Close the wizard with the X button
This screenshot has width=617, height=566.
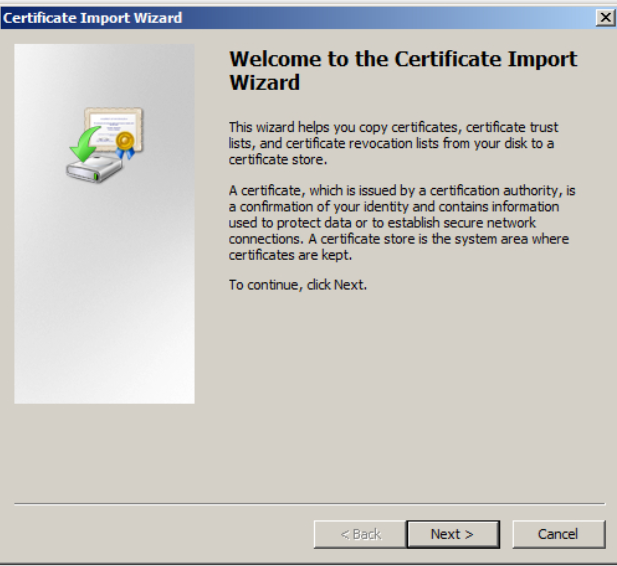click(604, 18)
